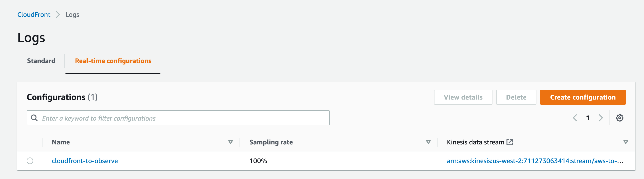The width and height of the screenshot is (644, 179).
Task: Switch to the Standard tab
Action: 41,61
